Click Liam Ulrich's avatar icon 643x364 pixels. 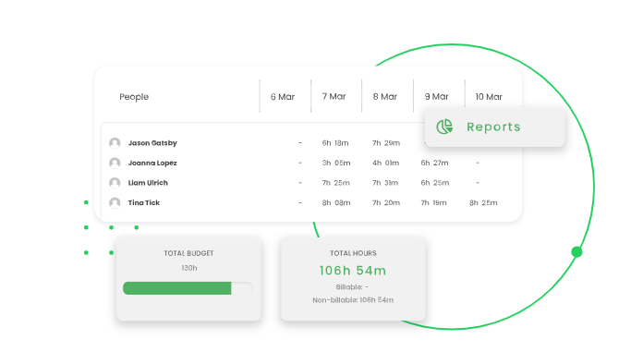[115, 183]
